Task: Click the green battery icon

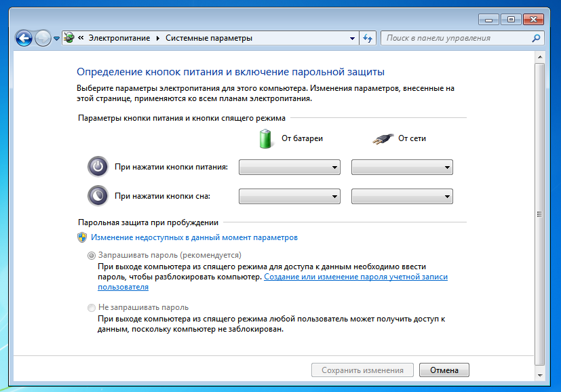Action: coord(265,139)
